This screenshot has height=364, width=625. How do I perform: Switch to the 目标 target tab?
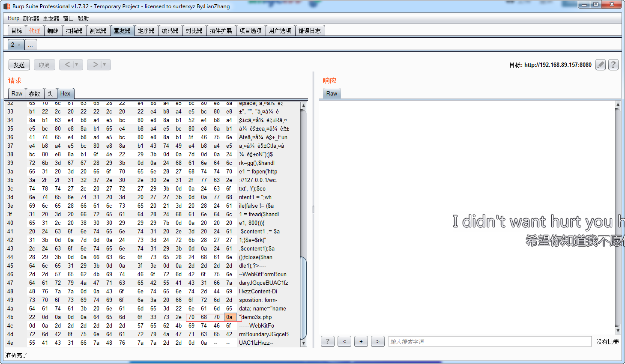[17, 31]
